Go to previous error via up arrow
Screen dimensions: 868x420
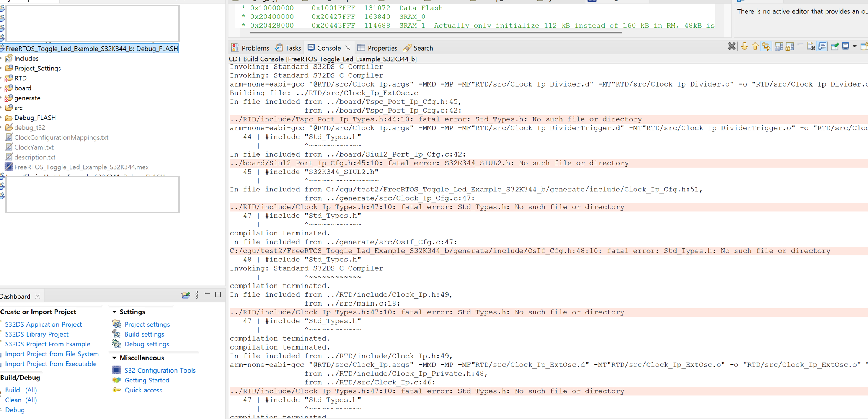(755, 47)
